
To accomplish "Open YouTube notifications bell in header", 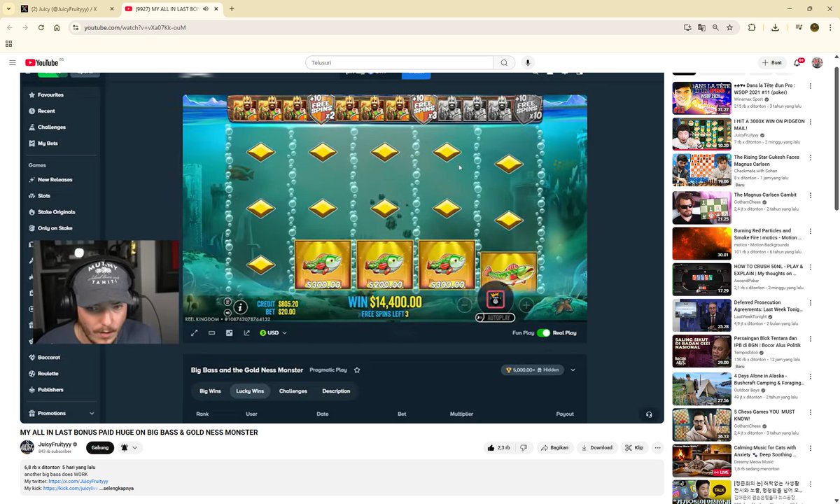I will point(797,63).
